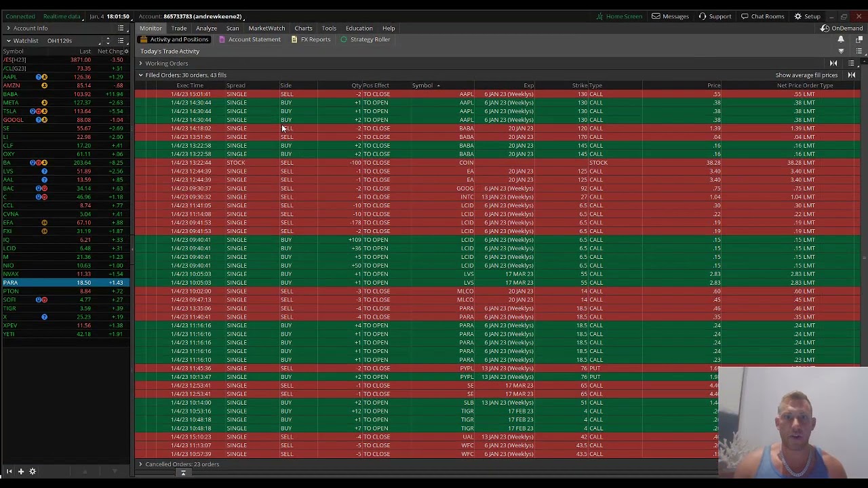
Task: Click info icon next to X symbol
Action: pos(44,317)
